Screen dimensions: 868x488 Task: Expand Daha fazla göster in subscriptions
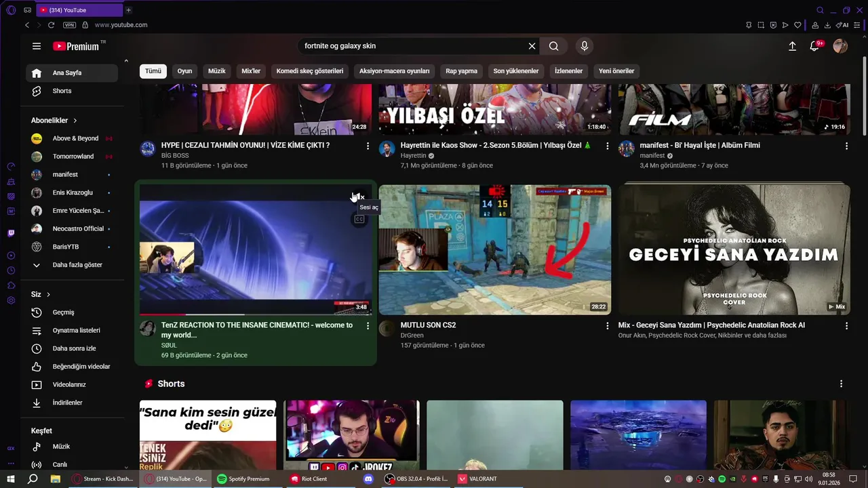click(72, 265)
